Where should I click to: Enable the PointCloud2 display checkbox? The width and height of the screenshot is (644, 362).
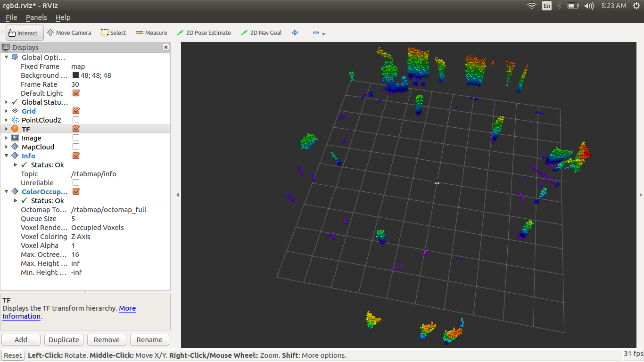click(x=76, y=120)
